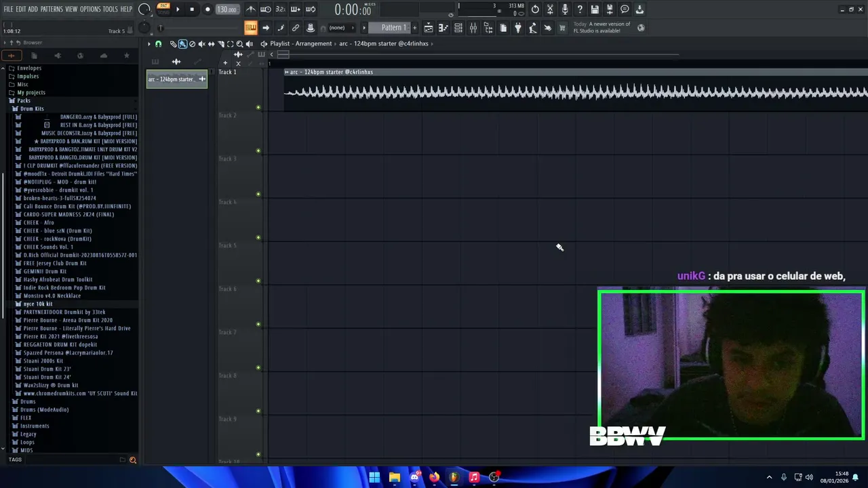Toggle the Browser view icon in toolbar
Screen dimensions: 868x488
coord(488,28)
